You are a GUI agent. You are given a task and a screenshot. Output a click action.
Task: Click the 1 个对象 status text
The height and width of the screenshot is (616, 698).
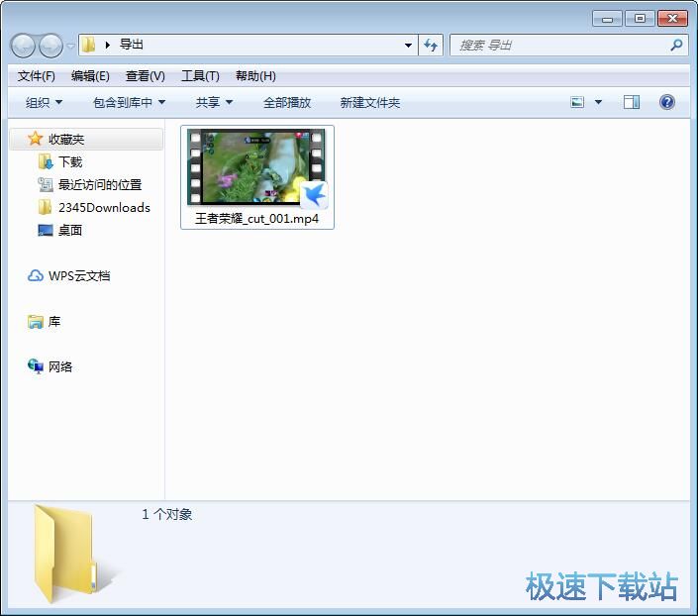[x=167, y=514]
